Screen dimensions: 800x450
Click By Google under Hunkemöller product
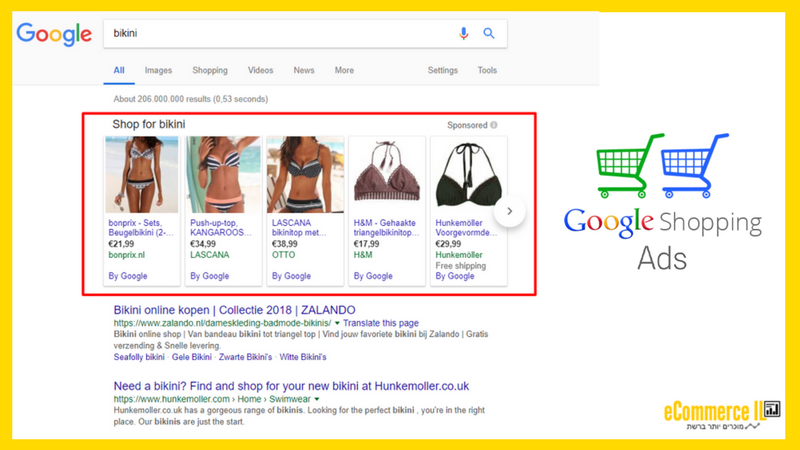455,276
